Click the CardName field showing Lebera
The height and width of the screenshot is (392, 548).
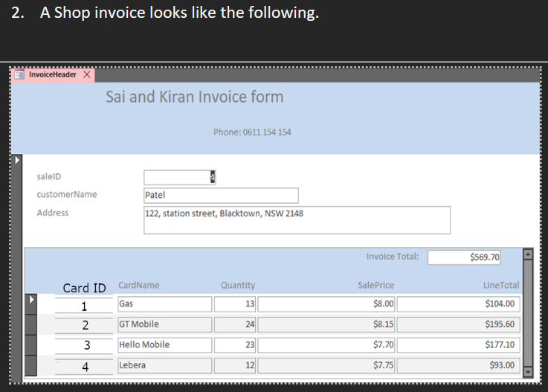click(x=164, y=365)
